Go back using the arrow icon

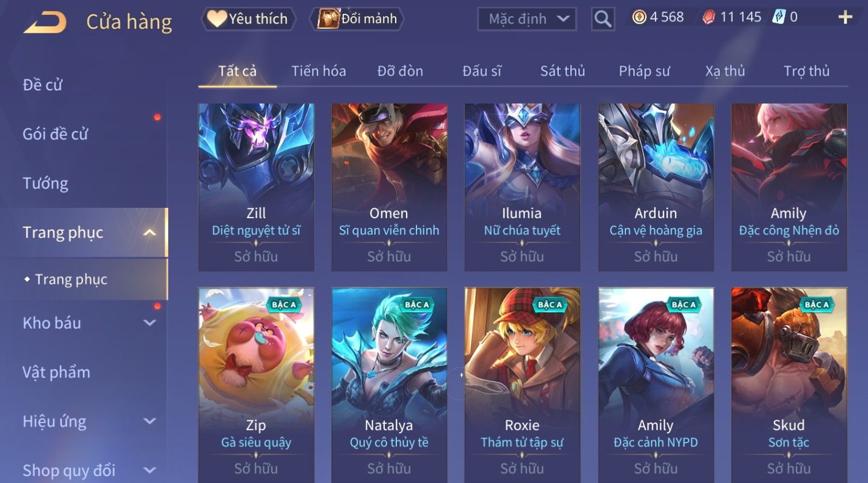click(x=45, y=22)
